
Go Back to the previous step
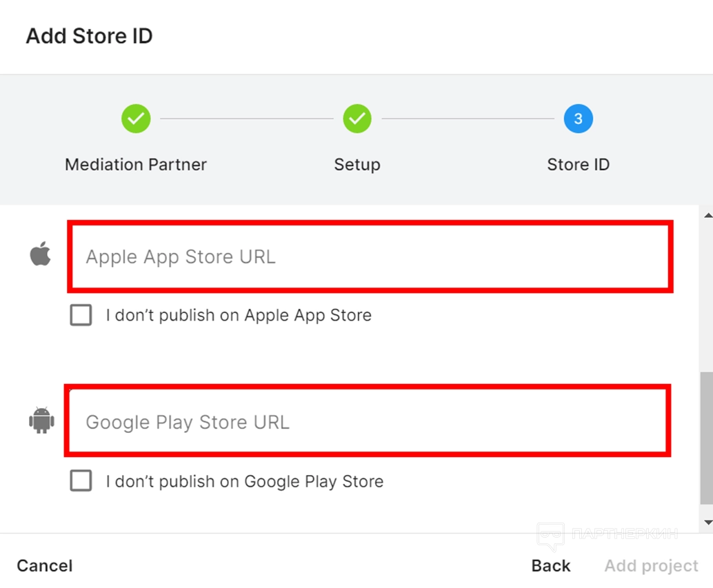tap(551, 566)
